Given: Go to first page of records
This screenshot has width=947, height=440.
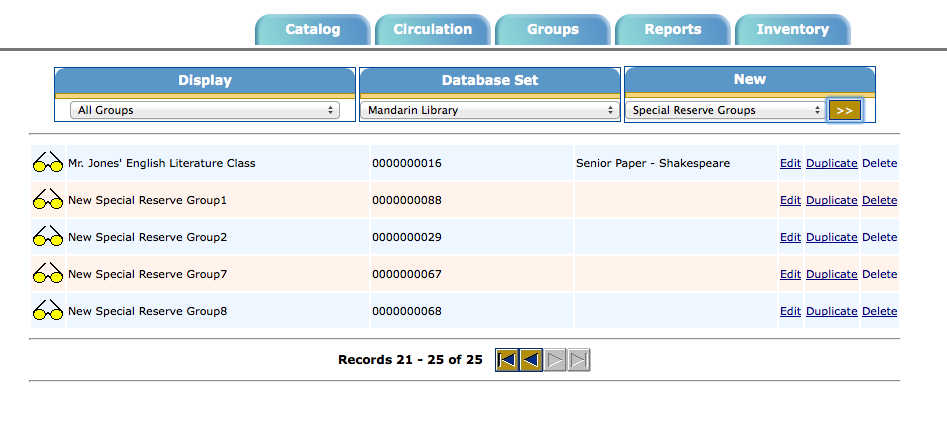Looking at the screenshot, I should click(507, 360).
